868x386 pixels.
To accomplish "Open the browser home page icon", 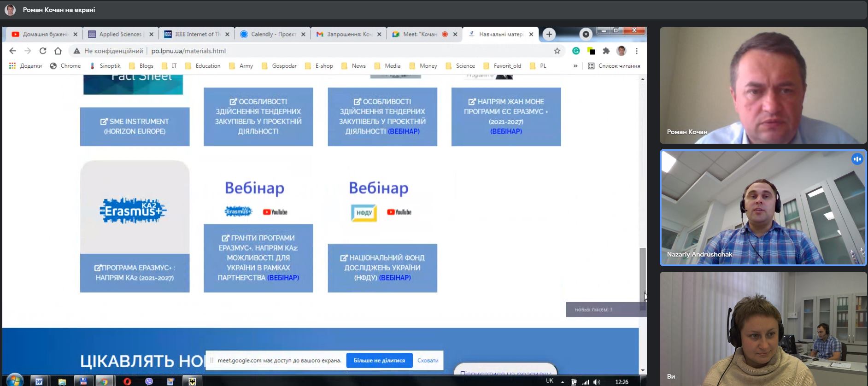I will point(58,51).
